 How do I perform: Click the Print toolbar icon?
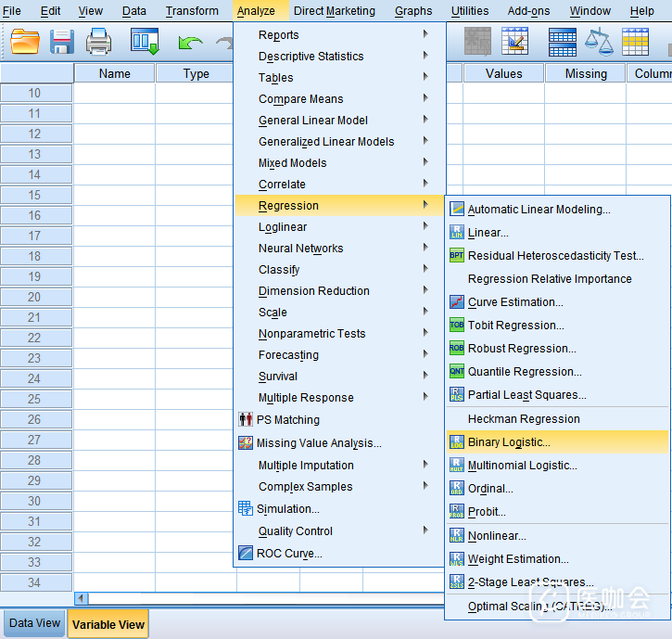click(98, 42)
